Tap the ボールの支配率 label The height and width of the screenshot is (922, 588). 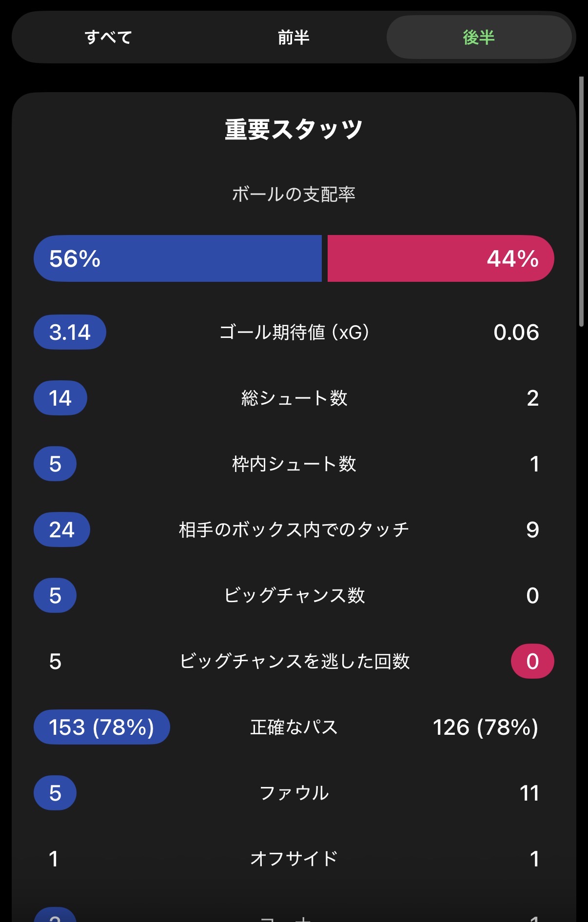[294, 194]
